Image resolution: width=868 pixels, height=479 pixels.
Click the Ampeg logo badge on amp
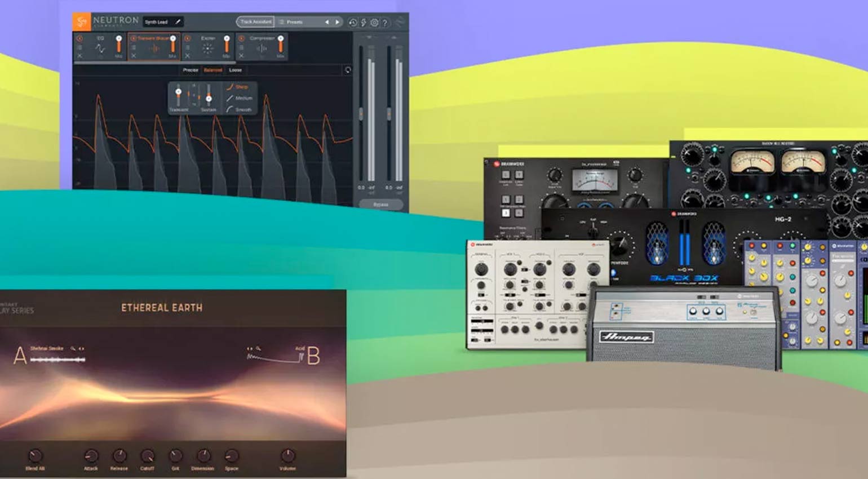626,337
